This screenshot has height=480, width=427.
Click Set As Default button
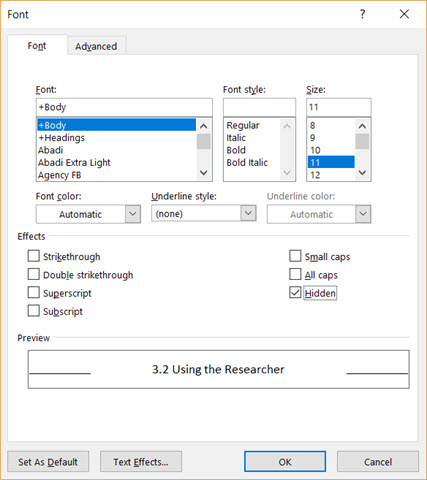(48, 462)
